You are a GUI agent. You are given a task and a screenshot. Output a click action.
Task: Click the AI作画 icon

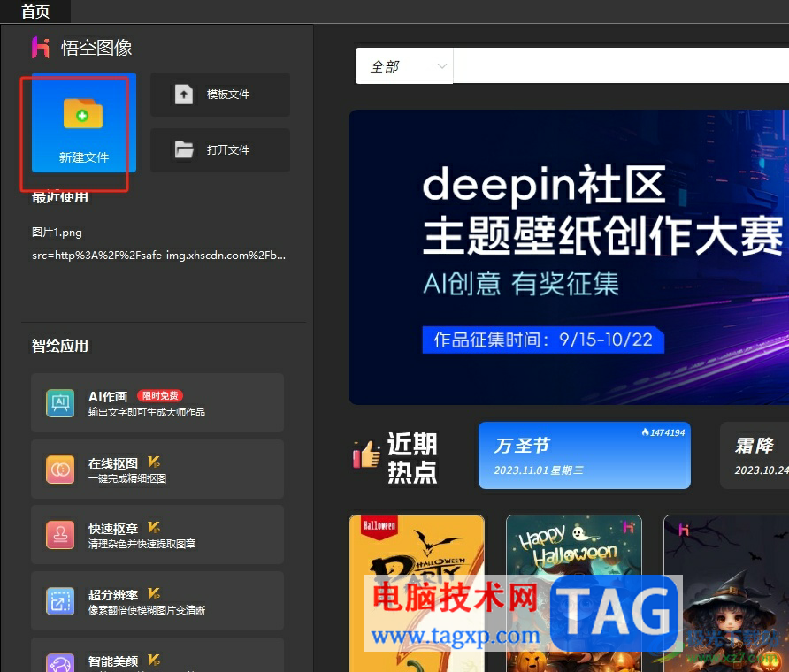coord(60,403)
